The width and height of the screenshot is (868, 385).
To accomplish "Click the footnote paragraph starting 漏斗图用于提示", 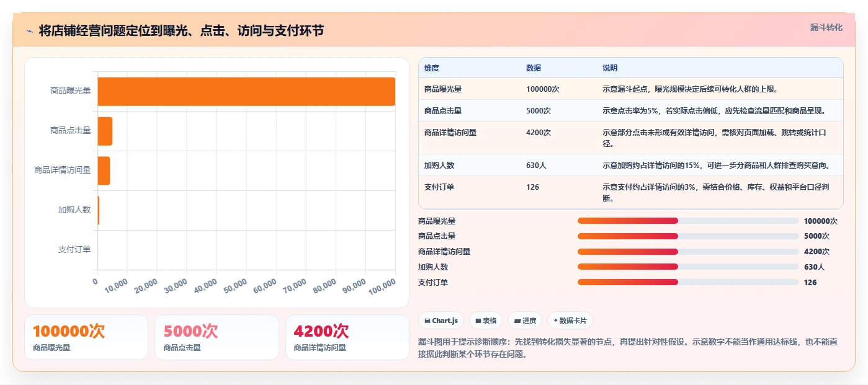I will point(629,348).
